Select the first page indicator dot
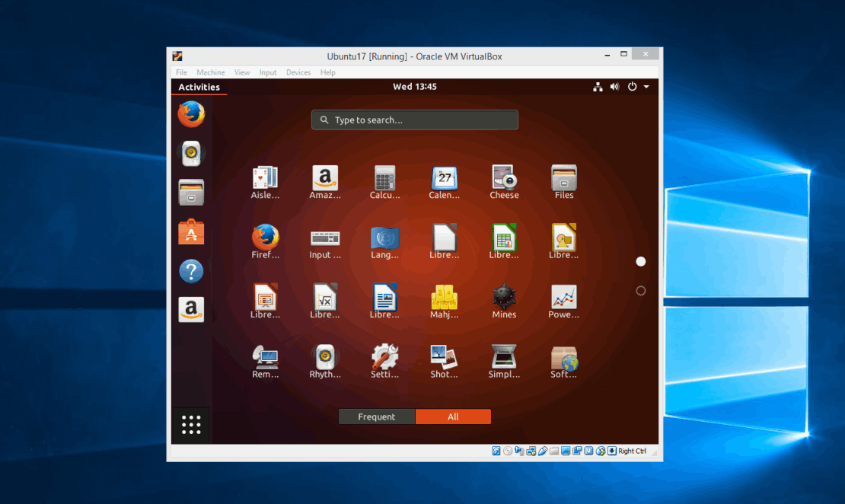The image size is (845, 504). point(641,261)
